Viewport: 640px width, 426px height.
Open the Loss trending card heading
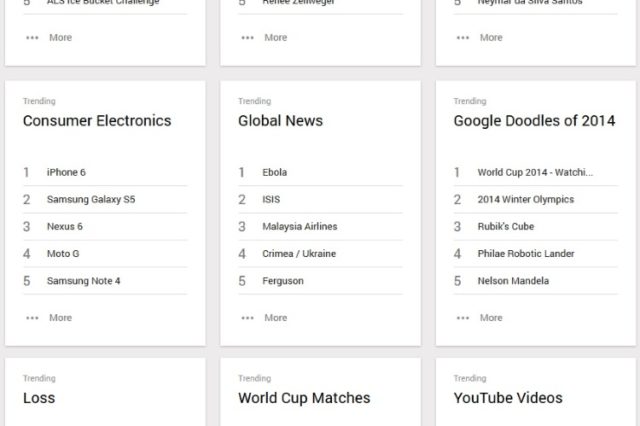[39, 398]
